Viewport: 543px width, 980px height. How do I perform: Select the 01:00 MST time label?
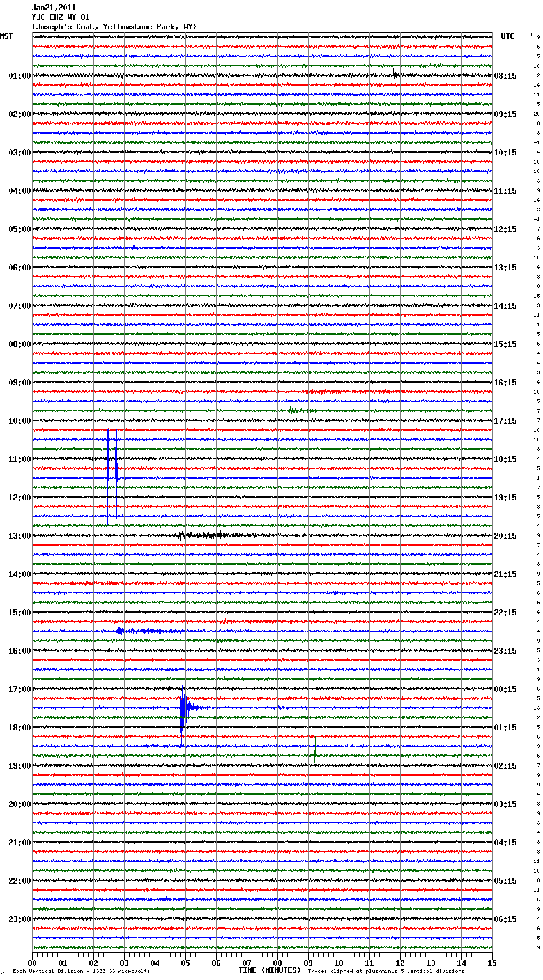(x=20, y=76)
